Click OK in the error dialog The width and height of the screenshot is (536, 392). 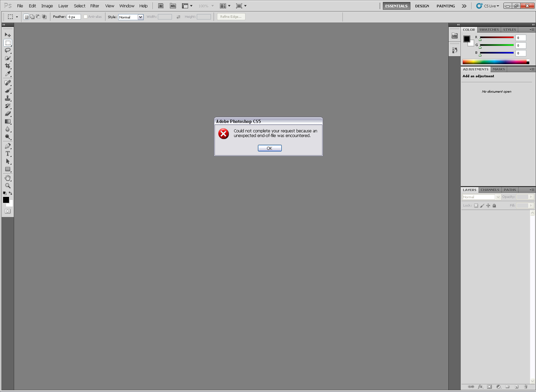tap(270, 148)
